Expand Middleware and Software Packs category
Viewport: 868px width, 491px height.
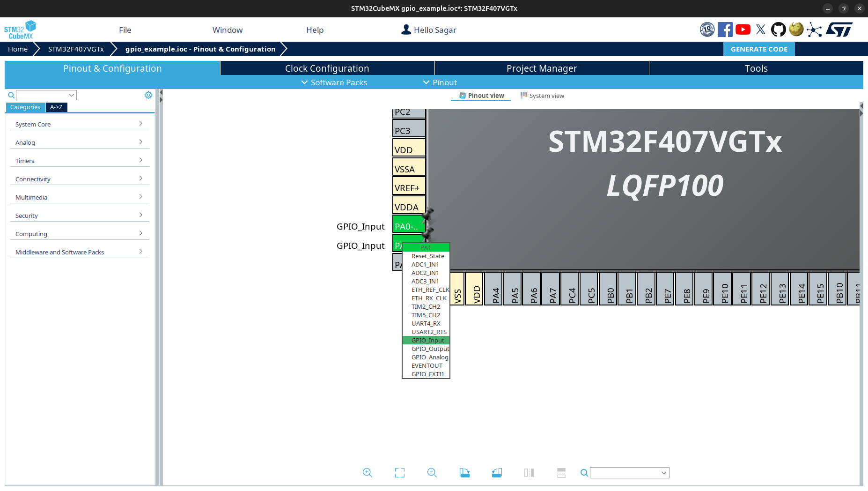click(80, 252)
